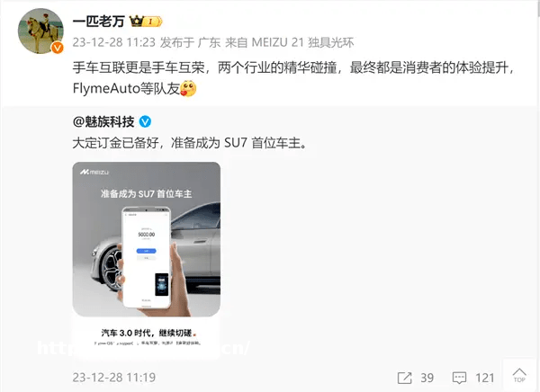The width and height of the screenshot is (540, 392).
Task: Click the MEIZU 21 独具光环 source label
Action: (302, 42)
